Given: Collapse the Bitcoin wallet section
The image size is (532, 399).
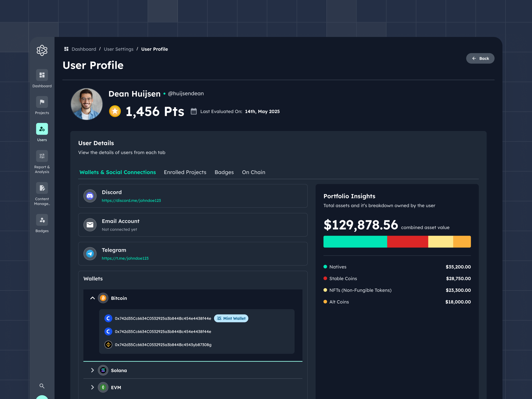Looking at the screenshot, I should tap(92, 298).
